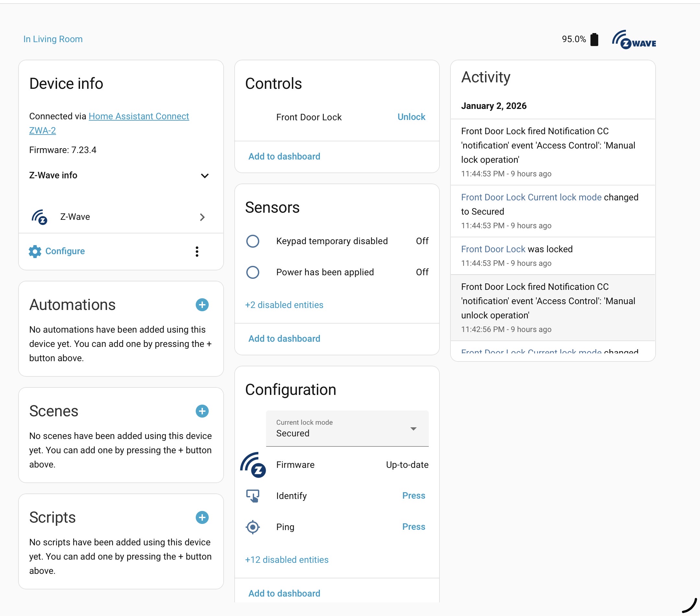Click the battery icon showing 95.0%

[594, 40]
